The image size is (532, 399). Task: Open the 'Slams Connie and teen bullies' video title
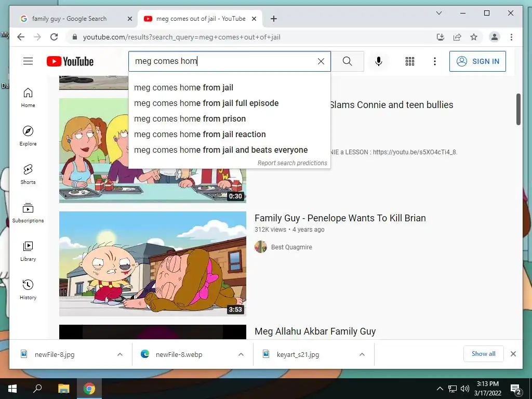[392, 105]
